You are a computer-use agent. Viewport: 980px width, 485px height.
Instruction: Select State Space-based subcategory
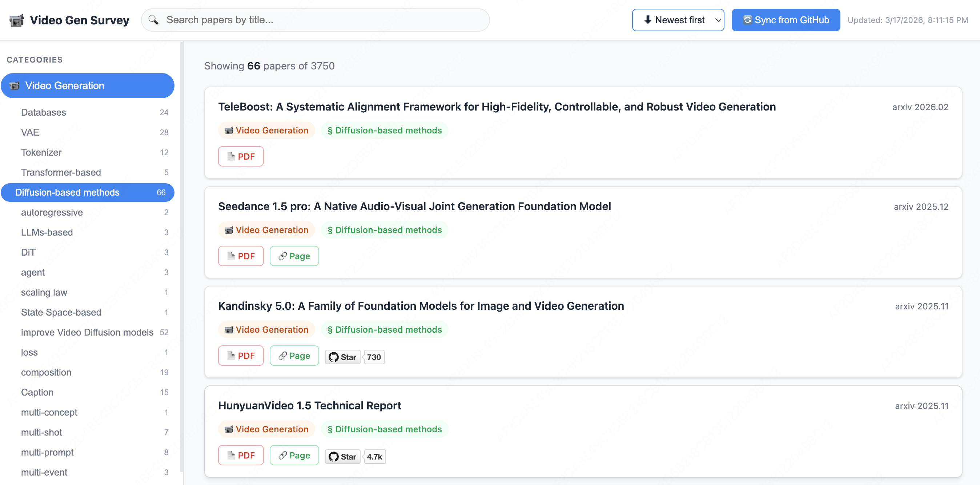pyautogui.click(x=88, y=312)
